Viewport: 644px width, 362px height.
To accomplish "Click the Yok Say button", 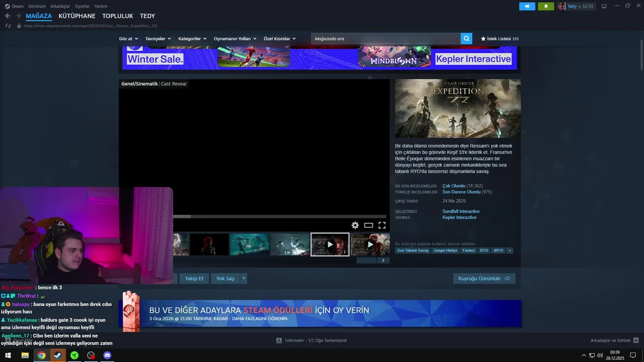I will pos(225,279).
